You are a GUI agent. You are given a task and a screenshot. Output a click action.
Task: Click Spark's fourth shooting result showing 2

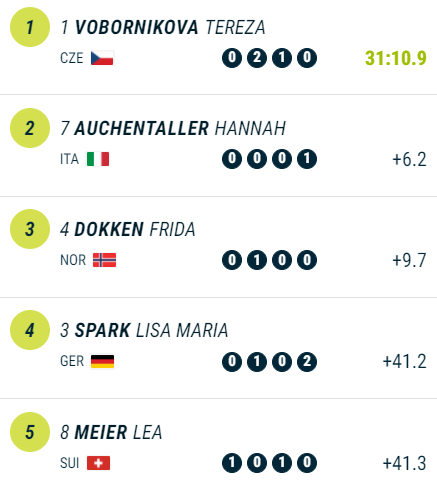307,361
